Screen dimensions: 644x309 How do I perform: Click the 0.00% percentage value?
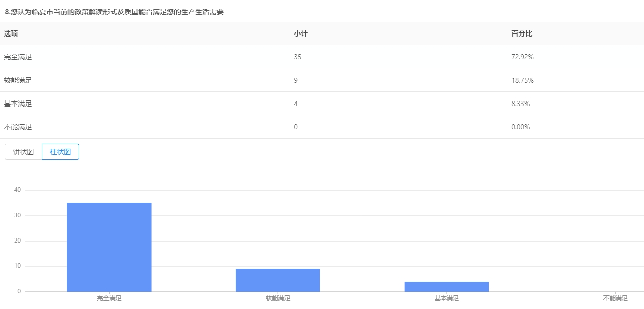(521, 127)
